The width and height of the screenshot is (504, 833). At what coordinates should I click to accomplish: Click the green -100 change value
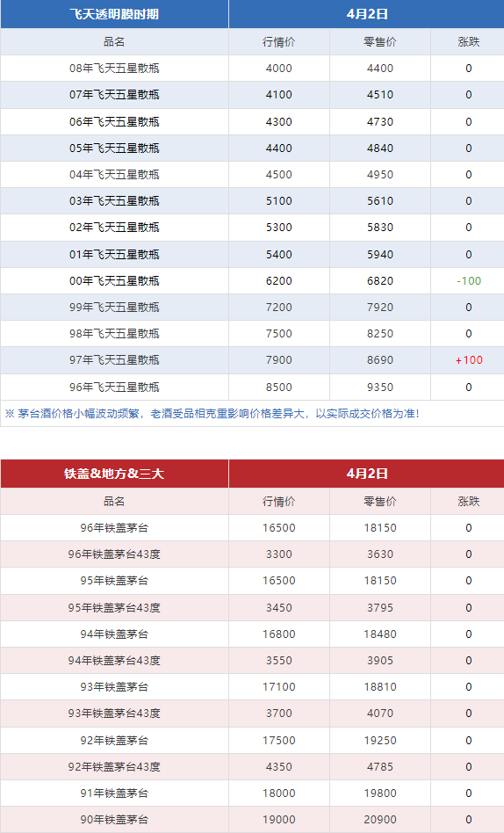coord(468,281)
